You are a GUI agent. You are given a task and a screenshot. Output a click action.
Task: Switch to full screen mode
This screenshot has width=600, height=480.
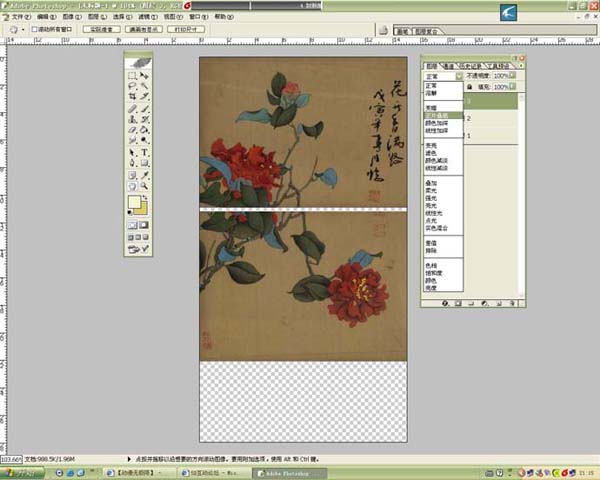[x=146, y=237]
